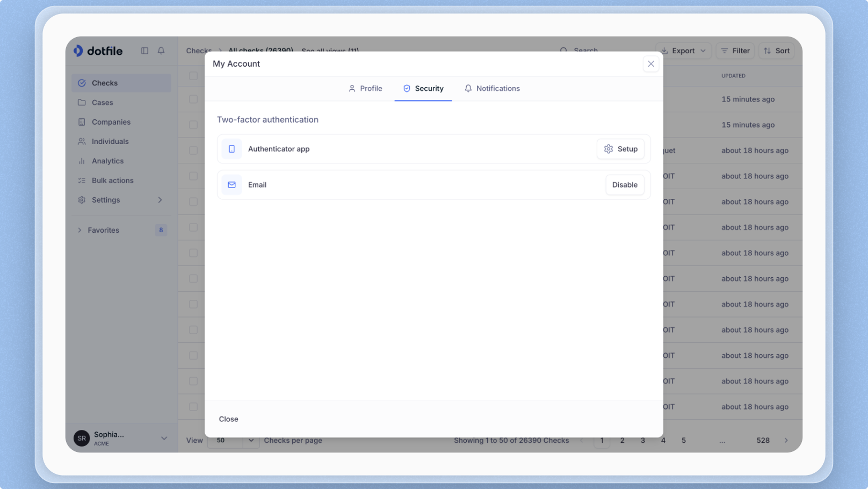Click Setup for Authenticator app
The image size is (868, 489).
pyautogui.click(x=620, y=149)
